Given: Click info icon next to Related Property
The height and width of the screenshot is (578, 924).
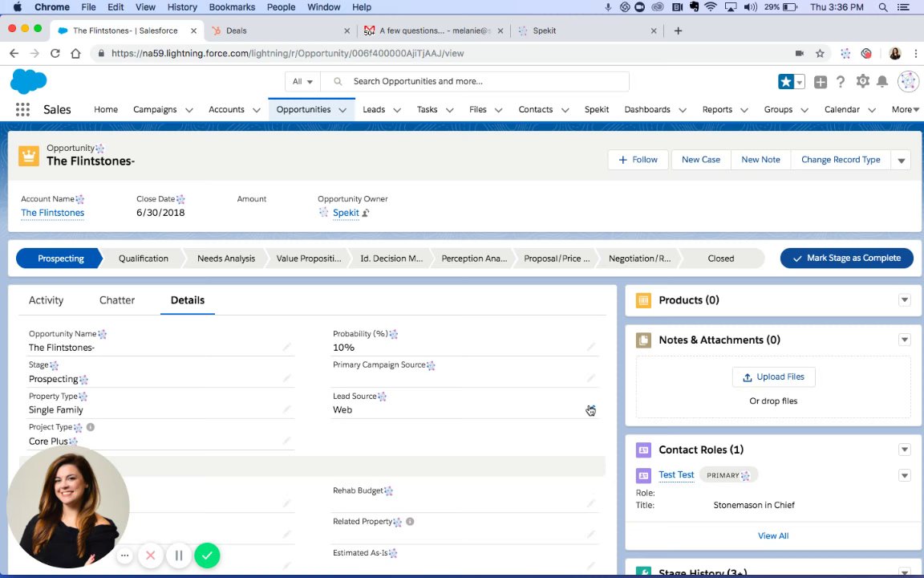Looking at the screenshot, I should pyautogui.click(x=410, y=521).
